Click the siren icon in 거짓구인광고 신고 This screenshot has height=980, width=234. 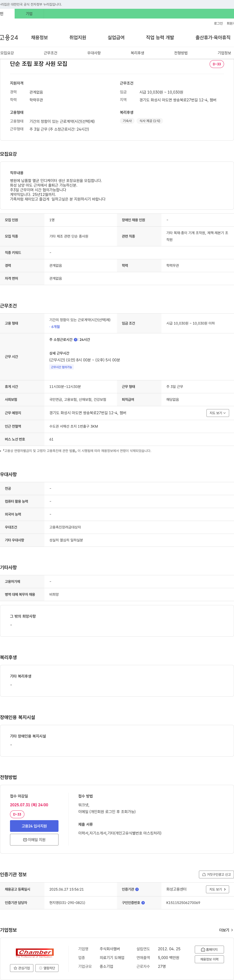[204, 875]
